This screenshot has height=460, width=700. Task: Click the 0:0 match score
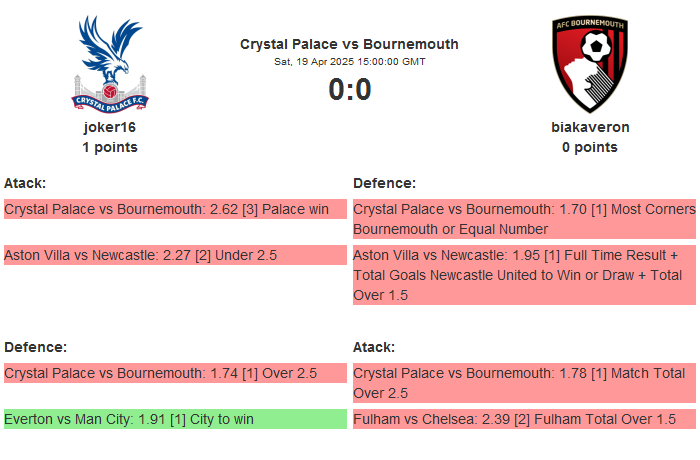click(349, 90)
